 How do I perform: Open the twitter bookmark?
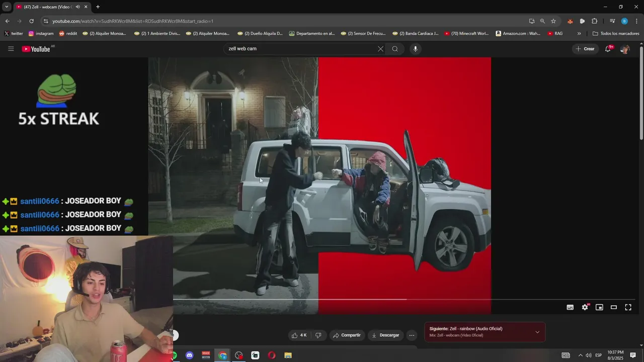click(x=14, y=34)
